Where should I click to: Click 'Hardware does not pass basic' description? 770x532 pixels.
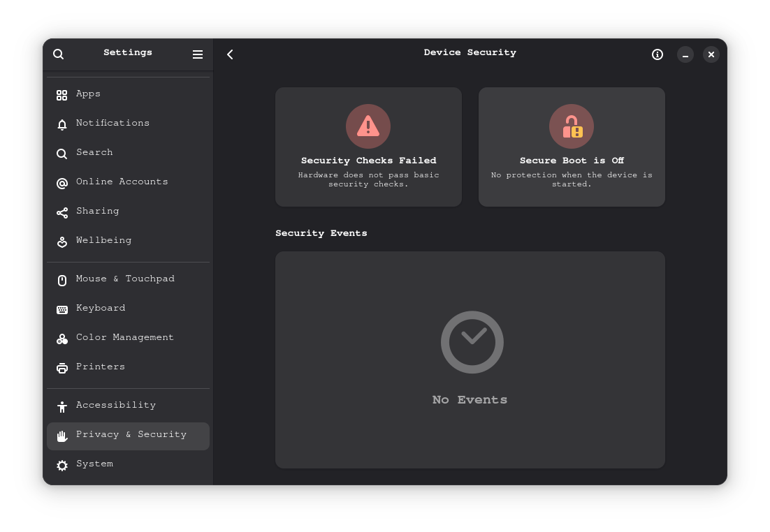[x=368, y=179]
